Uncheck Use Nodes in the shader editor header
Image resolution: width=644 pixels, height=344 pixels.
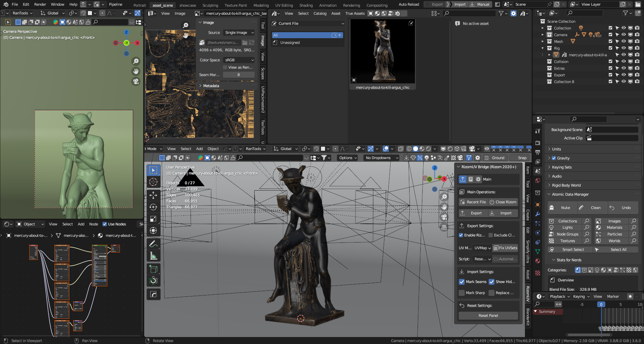[x=105, y=224]
